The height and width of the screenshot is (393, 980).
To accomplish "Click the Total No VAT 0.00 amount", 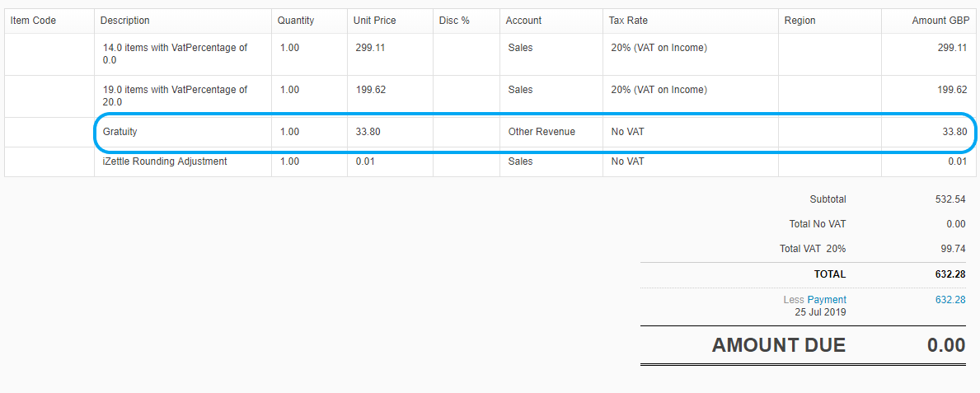I will coord(955,224).
